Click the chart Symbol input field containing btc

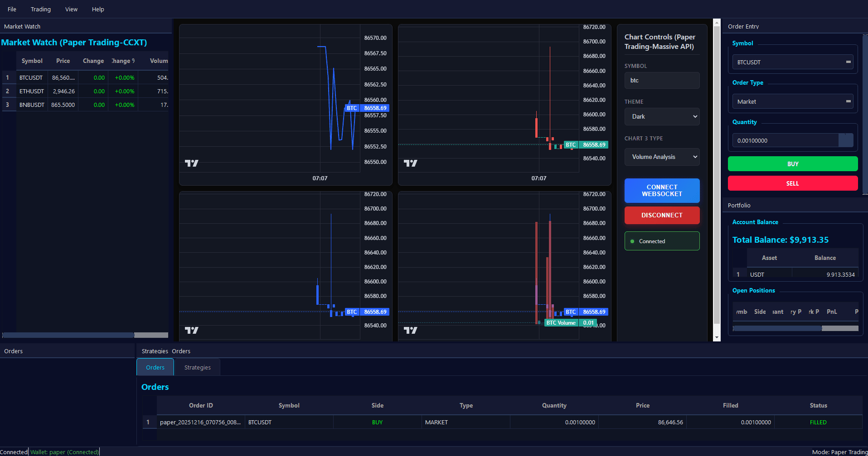(x=662, y=81)
